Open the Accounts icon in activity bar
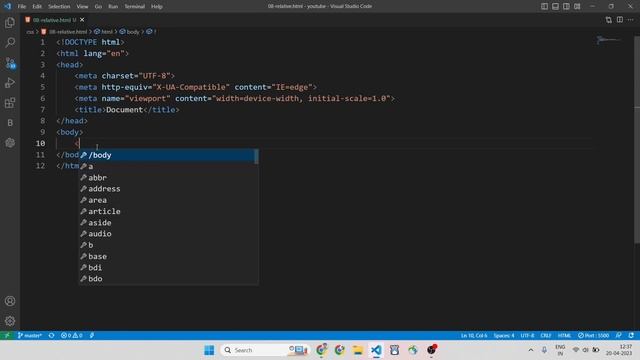The image size is (640, 360). click(x=10, y=301)
